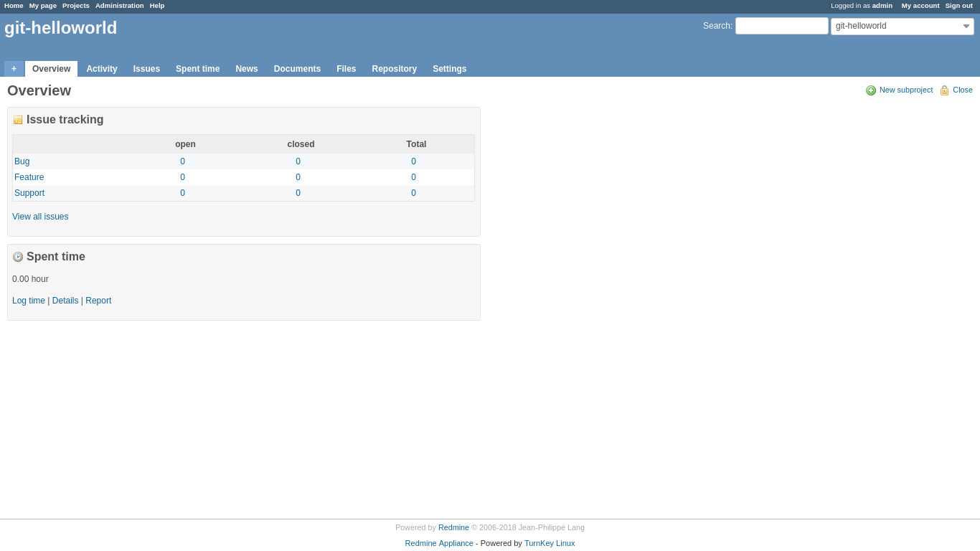The image size is (980, 551).
Task: Click the Issue tracking ticket icon
Action: (x=18, y=121)
